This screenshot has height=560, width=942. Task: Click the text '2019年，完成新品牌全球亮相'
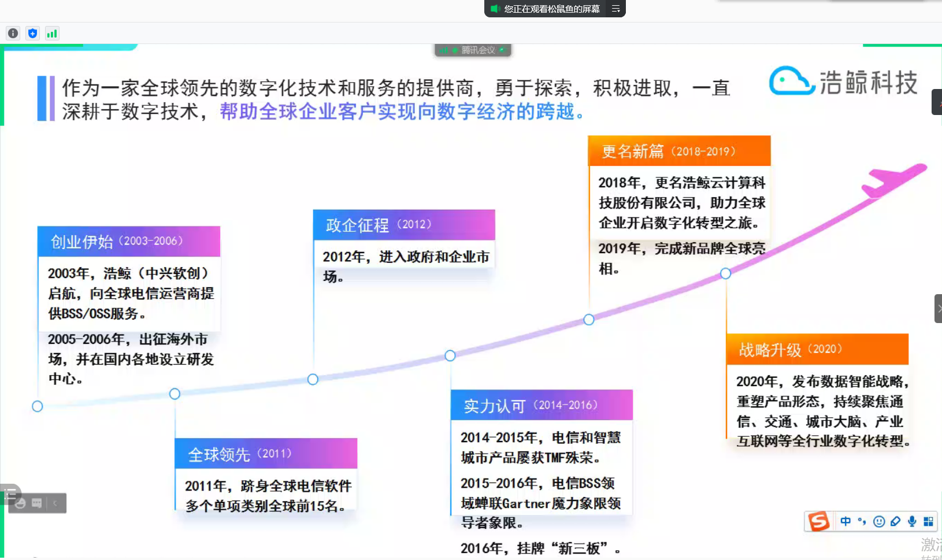tap(682, 258)
